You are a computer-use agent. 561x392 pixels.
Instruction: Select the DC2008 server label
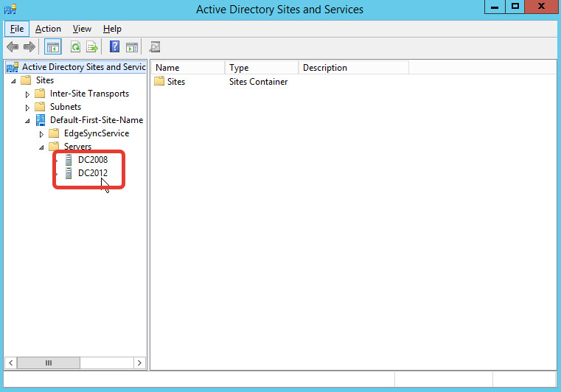tap(93, 159)
